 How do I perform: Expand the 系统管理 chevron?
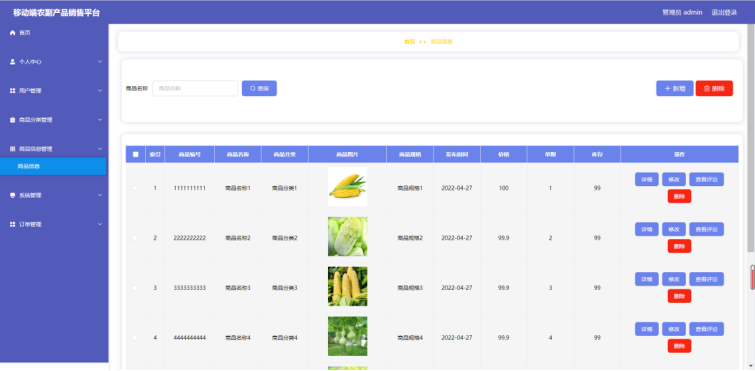[x=100, y=195]
